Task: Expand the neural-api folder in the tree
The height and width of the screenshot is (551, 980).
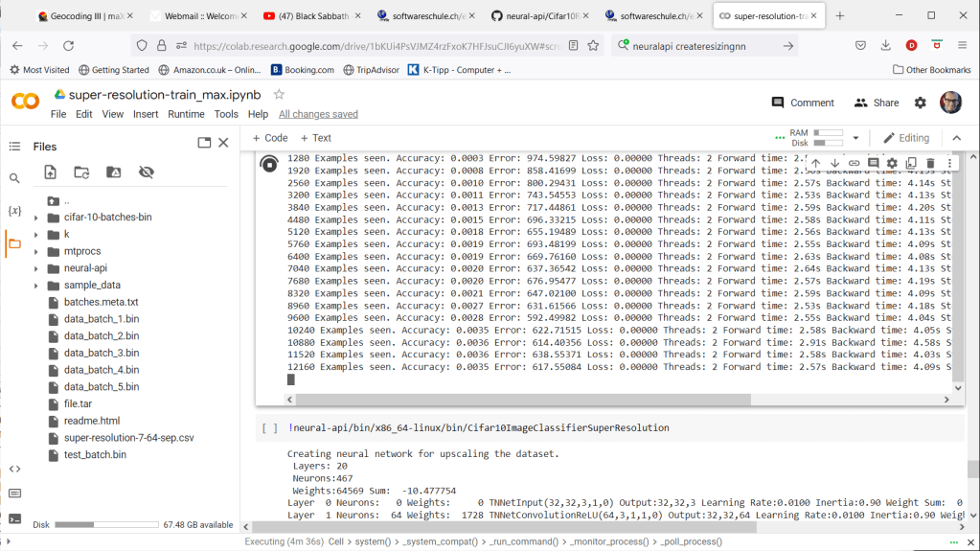Action: tap(36, 268)
